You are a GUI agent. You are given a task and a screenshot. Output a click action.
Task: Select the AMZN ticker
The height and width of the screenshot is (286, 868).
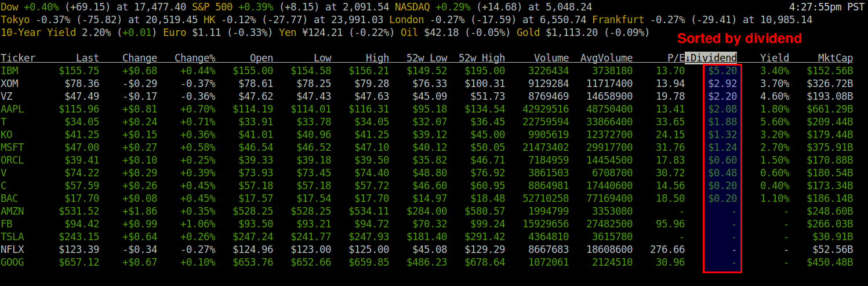12,211
